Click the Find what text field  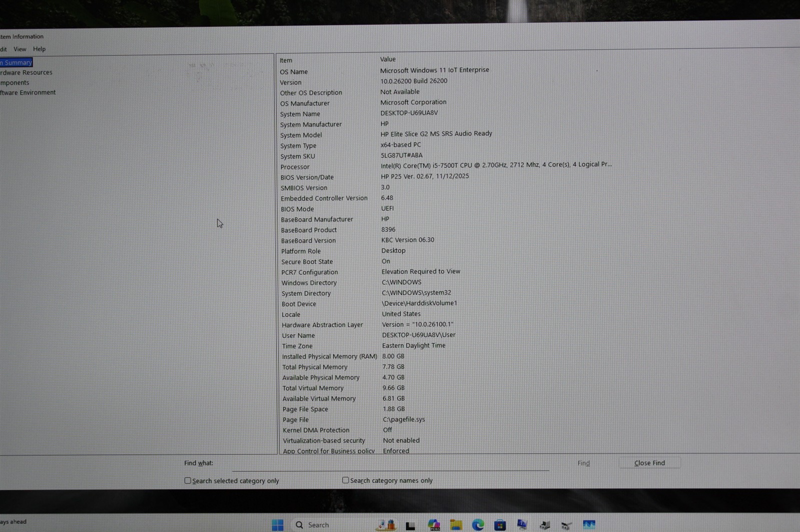390,463
